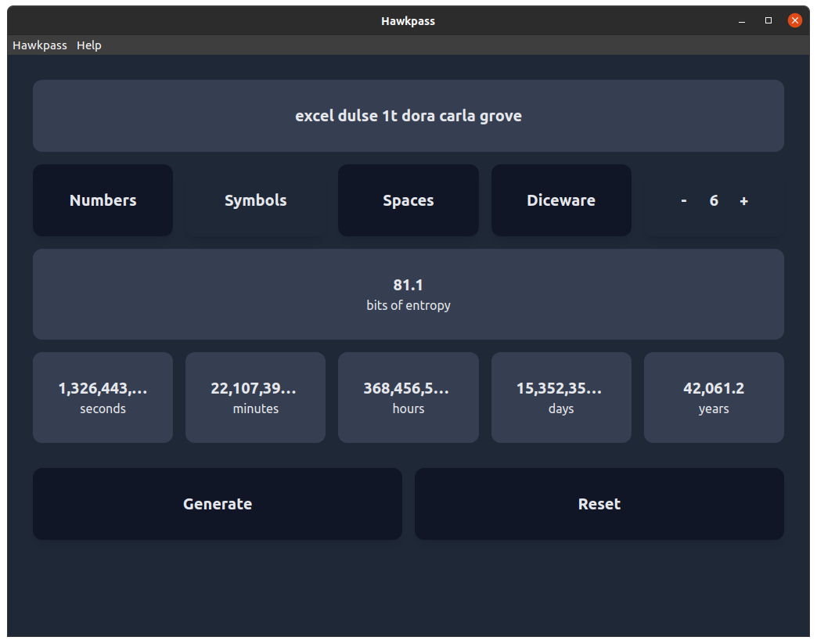Click the 42,061.2 years card
Screen dimensions: 817x644
[714, 398]
